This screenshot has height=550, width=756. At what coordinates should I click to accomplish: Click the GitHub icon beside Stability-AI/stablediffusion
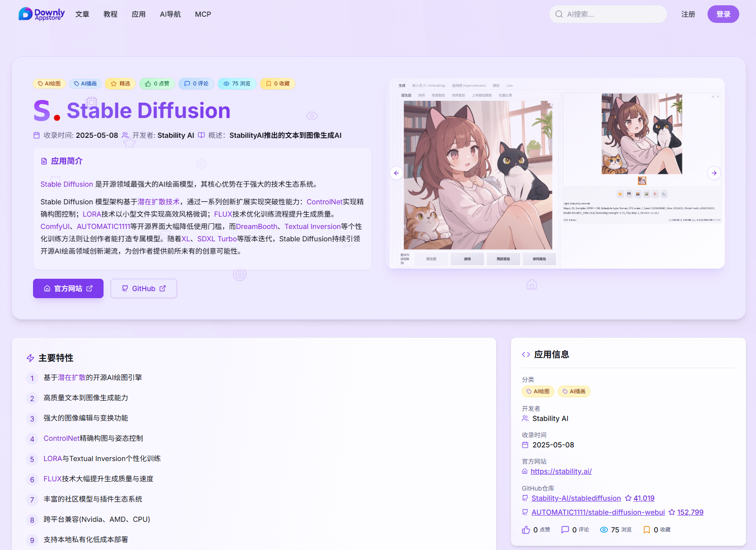tap(525, 498)
